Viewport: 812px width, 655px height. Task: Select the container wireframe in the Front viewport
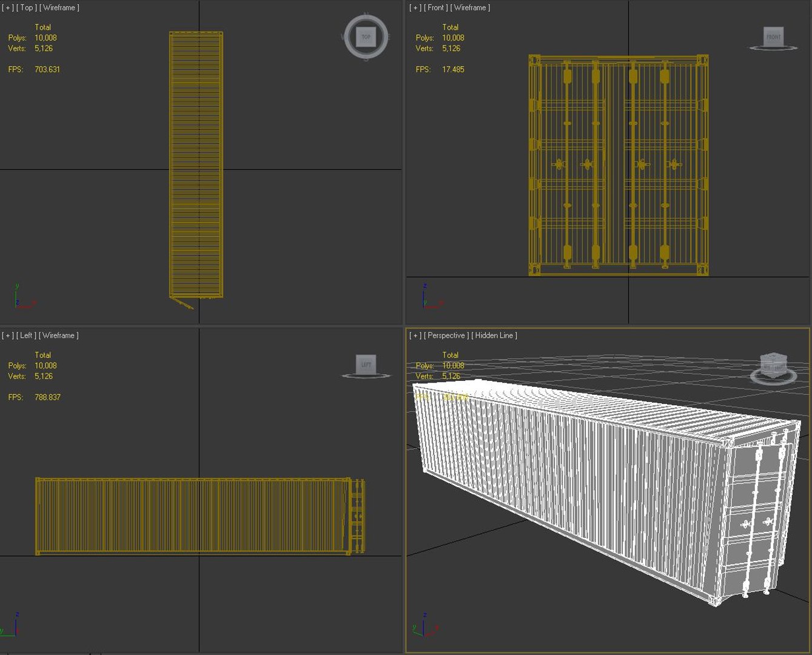point(619,165)
